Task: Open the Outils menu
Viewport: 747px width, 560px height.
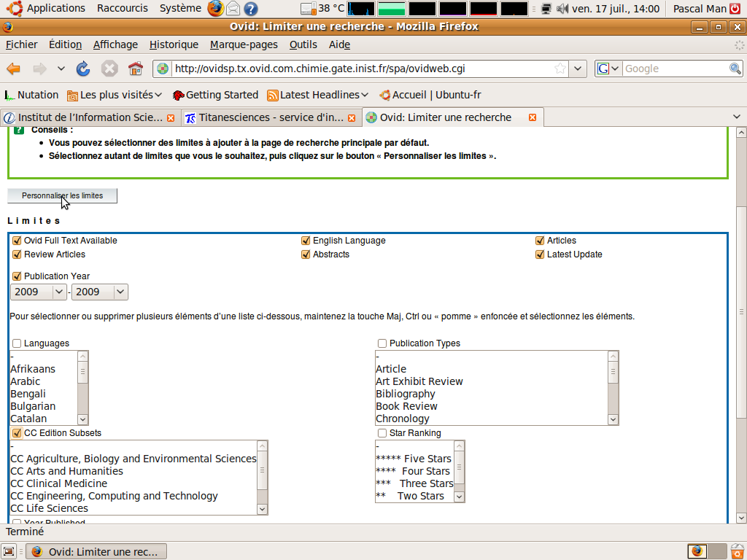Action: [x=303, y=44]
